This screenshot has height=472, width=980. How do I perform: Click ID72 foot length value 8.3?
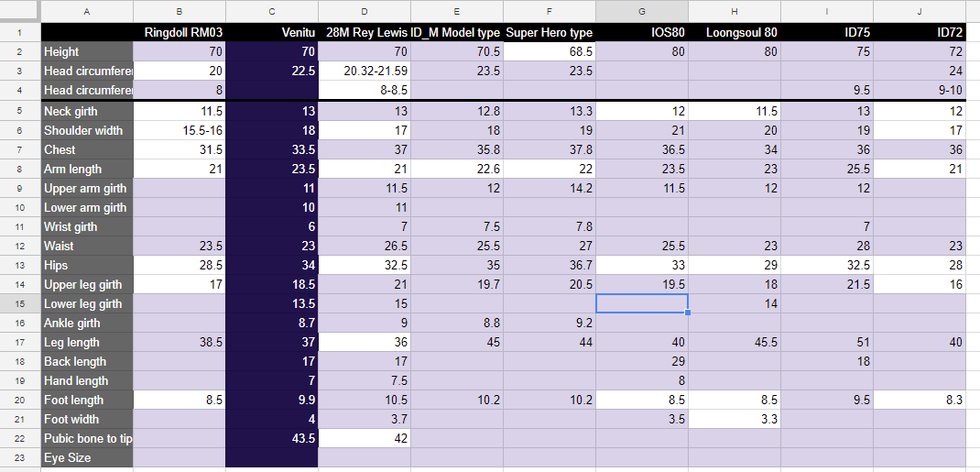920,401
